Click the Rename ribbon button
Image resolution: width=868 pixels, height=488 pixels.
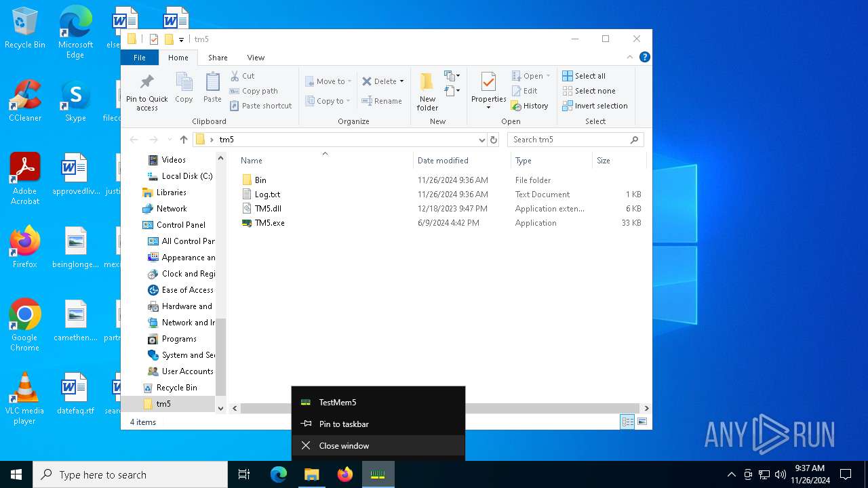[382, 101]
